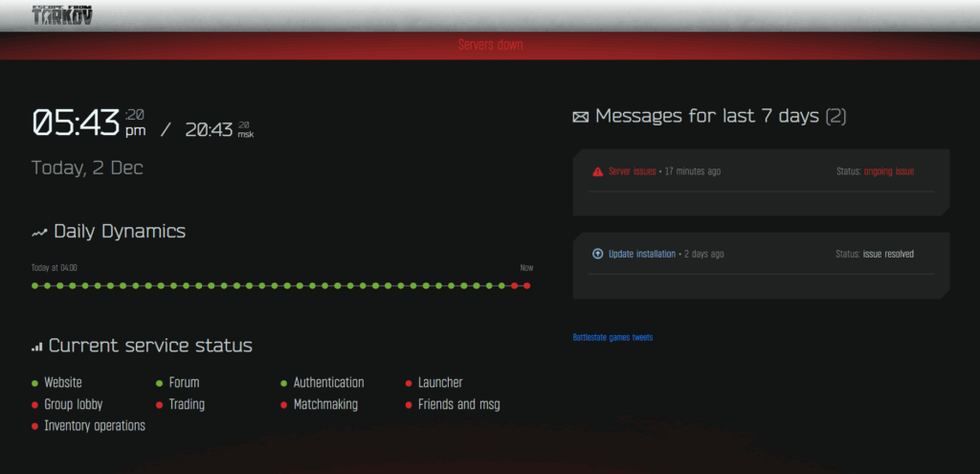Click the issue resolved status text
The width and height of the screenshot is (980, 474).
tap(888, 254)
